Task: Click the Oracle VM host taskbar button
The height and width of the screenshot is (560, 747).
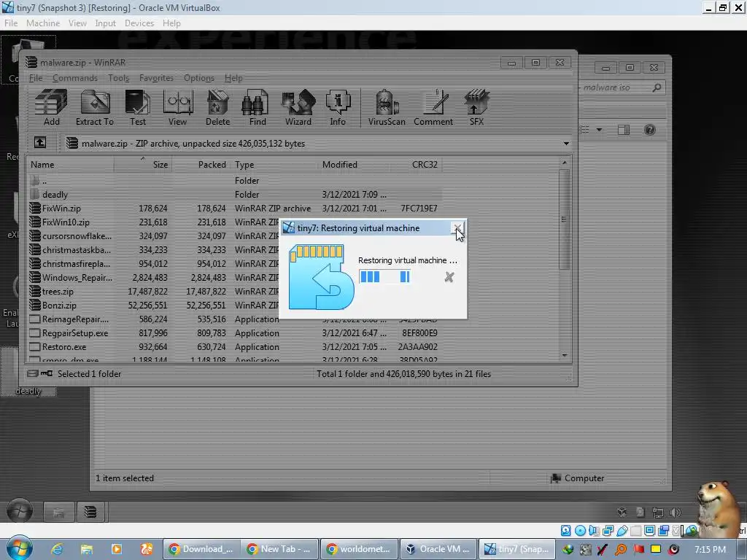Action: tap(438, 549)
